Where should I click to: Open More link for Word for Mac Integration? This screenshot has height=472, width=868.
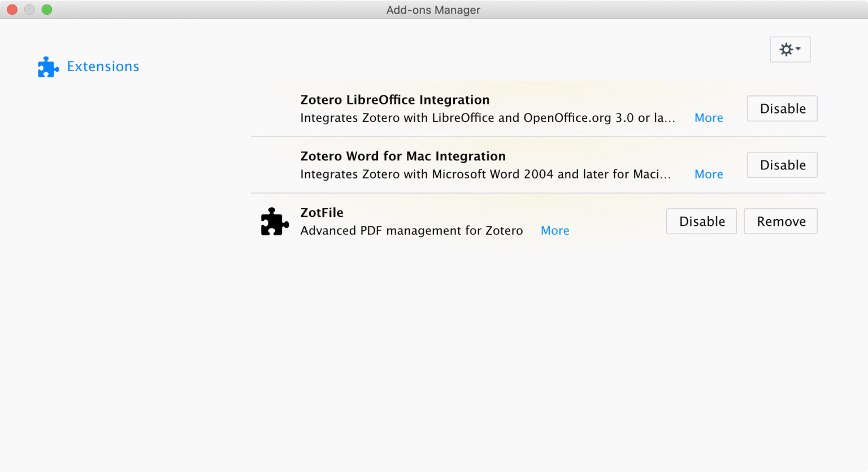[x=709, y=174]
